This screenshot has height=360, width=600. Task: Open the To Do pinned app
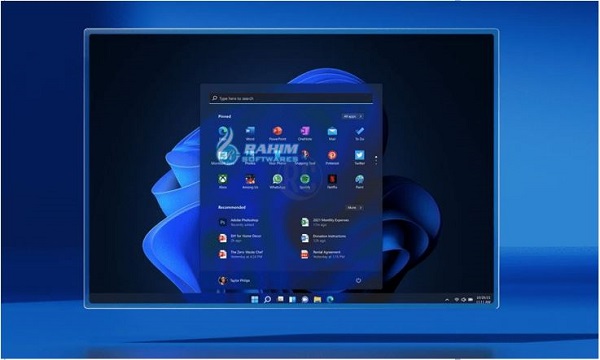(359, 133)
